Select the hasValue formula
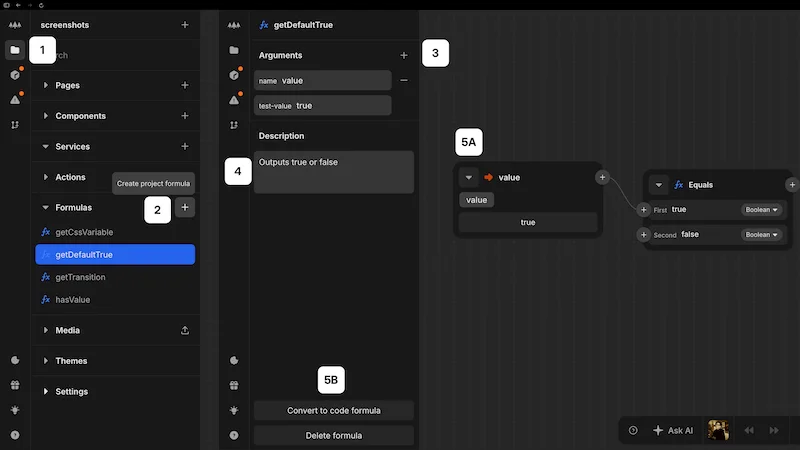800x450 pixels. tap(115, 299)
